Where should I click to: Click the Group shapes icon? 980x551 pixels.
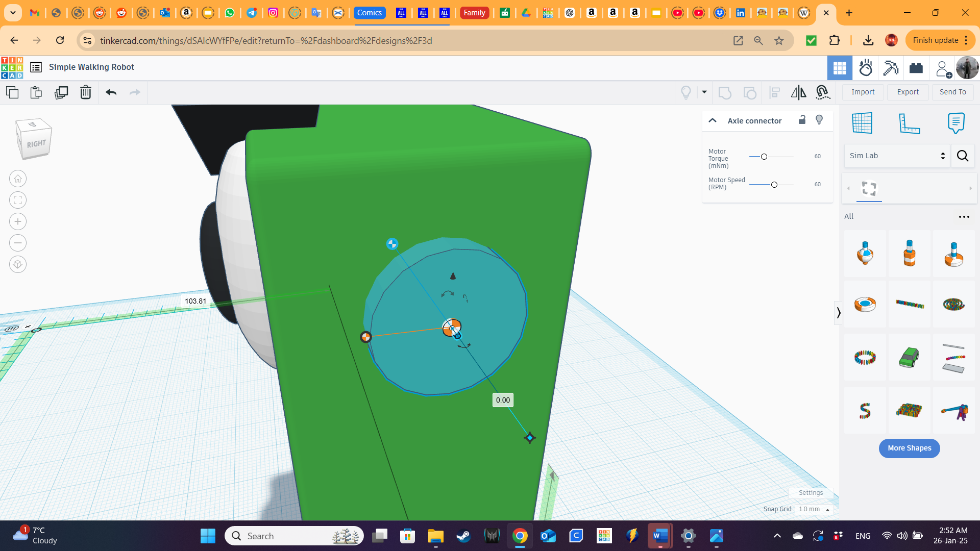[x=725, y=92]
